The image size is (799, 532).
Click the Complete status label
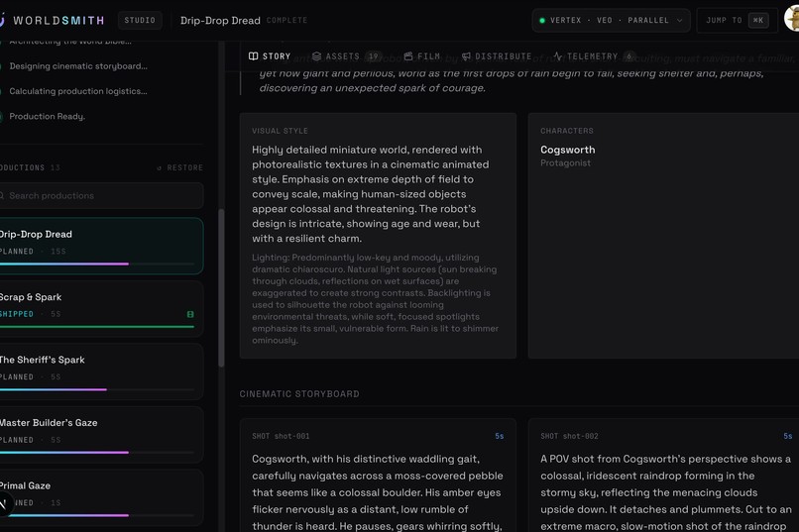pyautogui.click(x=286, y=21)
